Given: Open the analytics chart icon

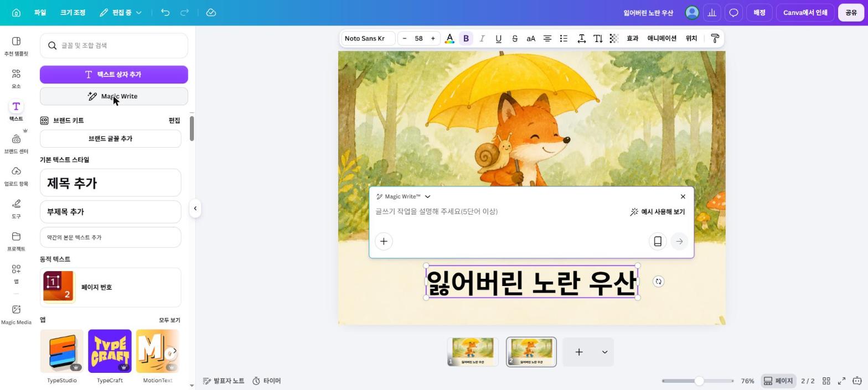Looking at the screenshot, I should tap(712, 12).
